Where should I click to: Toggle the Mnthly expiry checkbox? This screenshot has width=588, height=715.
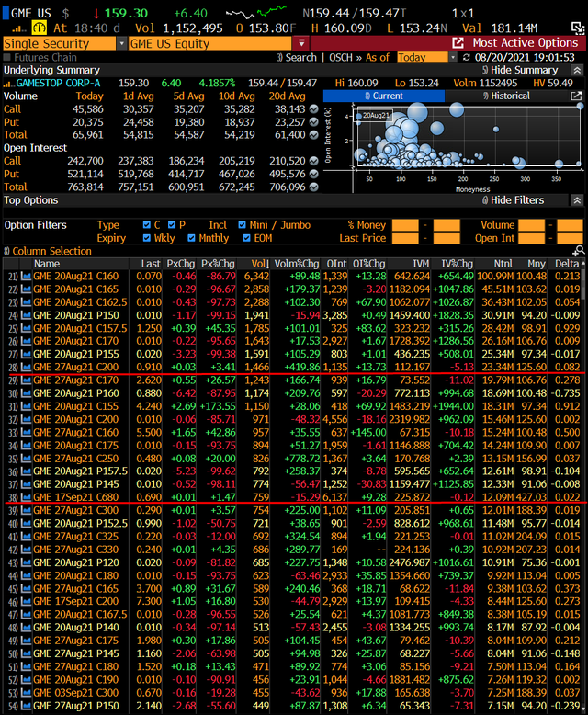[191, 238]
